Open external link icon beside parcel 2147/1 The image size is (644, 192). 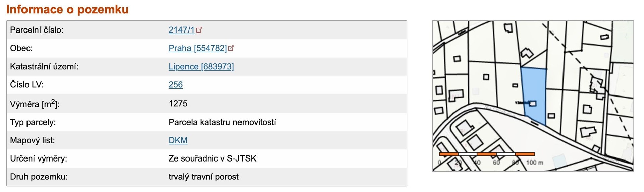pos(199,30)
